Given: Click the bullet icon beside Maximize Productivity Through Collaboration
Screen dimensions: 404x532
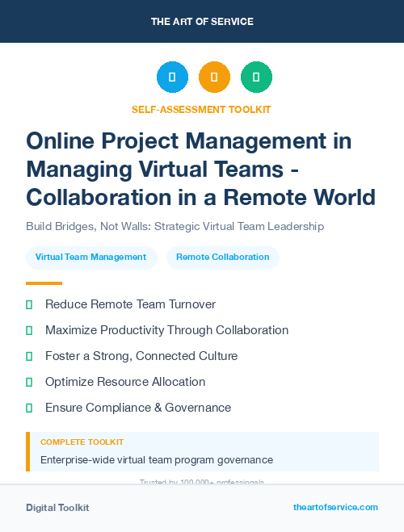Looking at the screenshot, I should (29, 330).
